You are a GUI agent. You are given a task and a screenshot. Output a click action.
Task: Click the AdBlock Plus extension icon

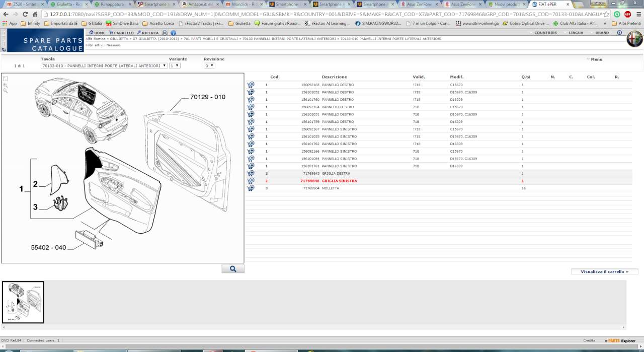pyautogui.click(x=627, y=14)
